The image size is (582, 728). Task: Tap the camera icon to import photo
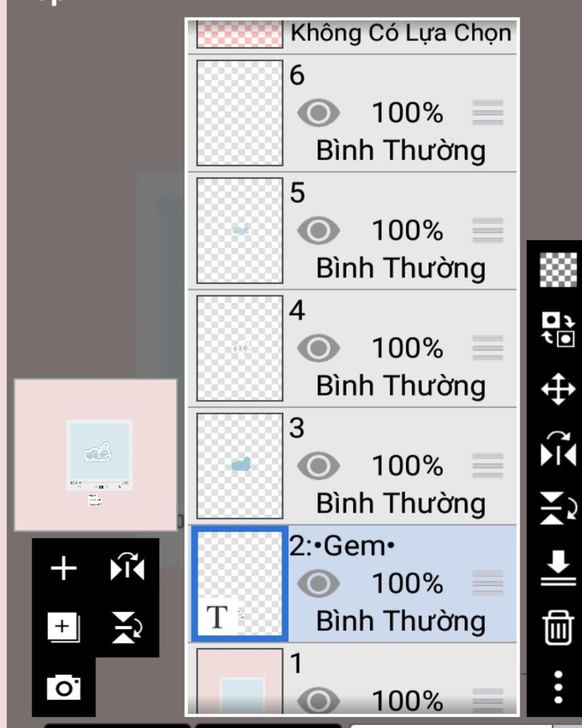[64, 686]
